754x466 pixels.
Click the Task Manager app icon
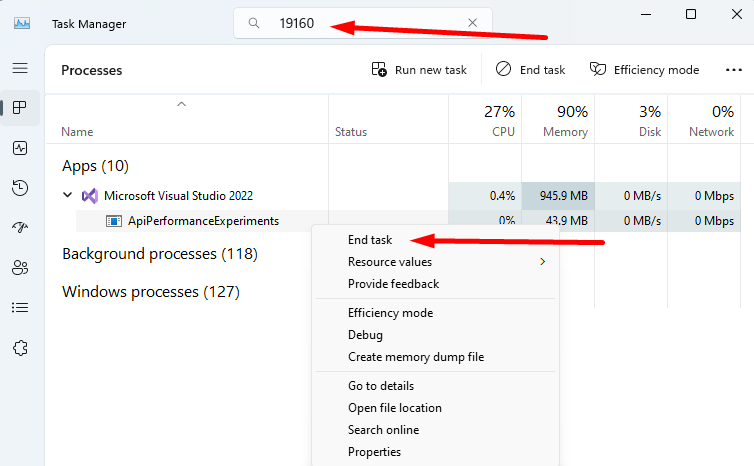click(22, 23)
